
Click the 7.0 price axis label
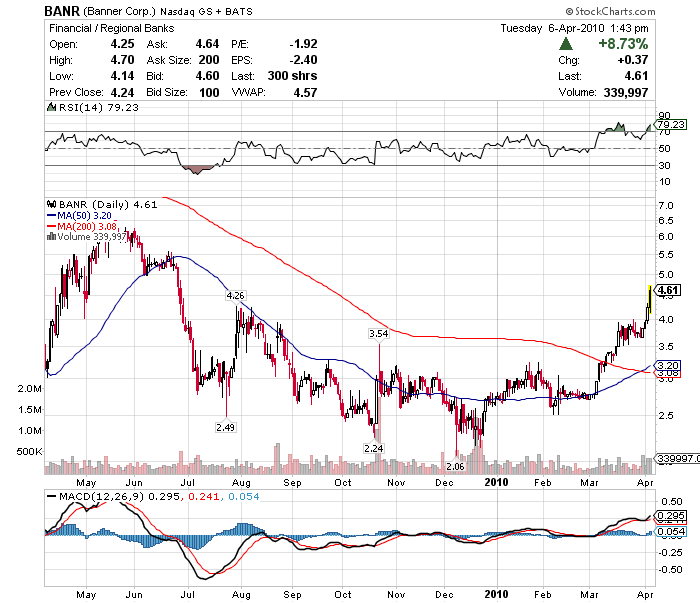pos(666,206)
